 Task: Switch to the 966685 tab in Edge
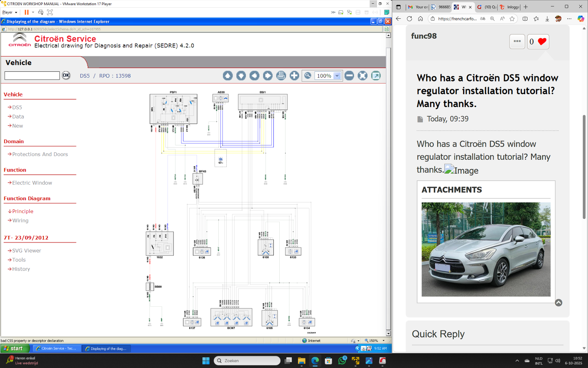click(x=440, y=7)
